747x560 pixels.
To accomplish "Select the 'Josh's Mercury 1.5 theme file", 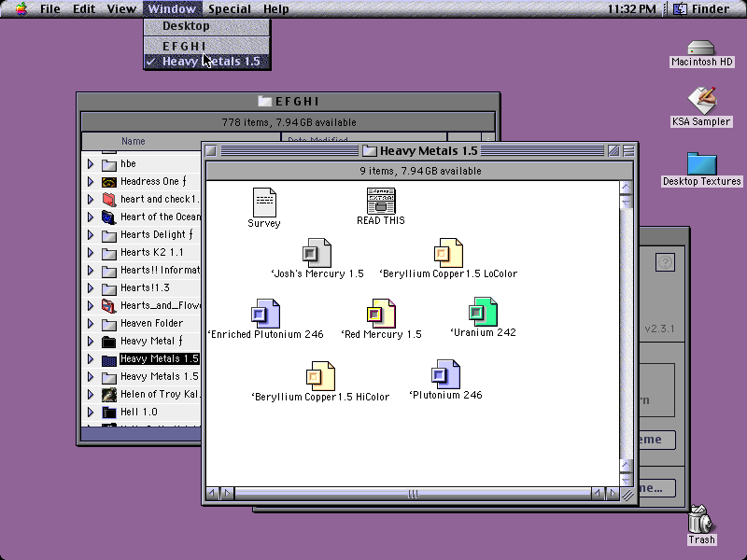I will point(317,253).
